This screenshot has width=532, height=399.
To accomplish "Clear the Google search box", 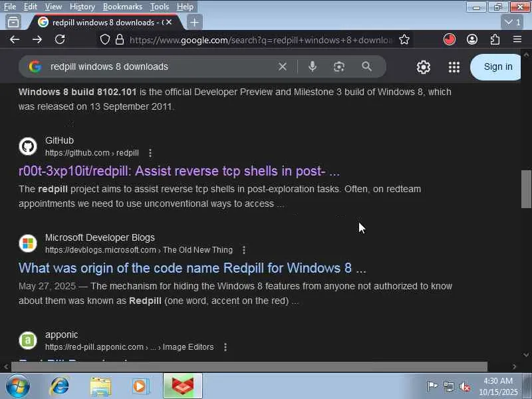I will pyautogui.click(x=282, y=66).
